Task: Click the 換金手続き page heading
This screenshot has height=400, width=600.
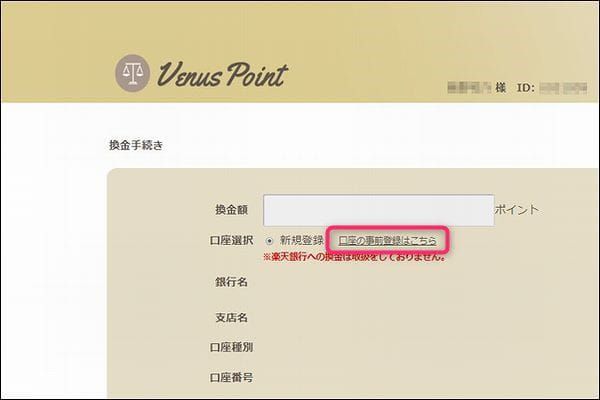Action: coord(136,145)
